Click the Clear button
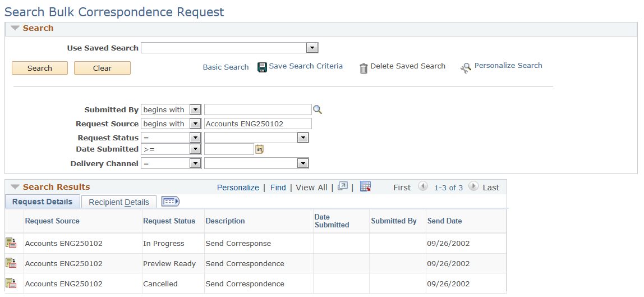 pos(102,68)
